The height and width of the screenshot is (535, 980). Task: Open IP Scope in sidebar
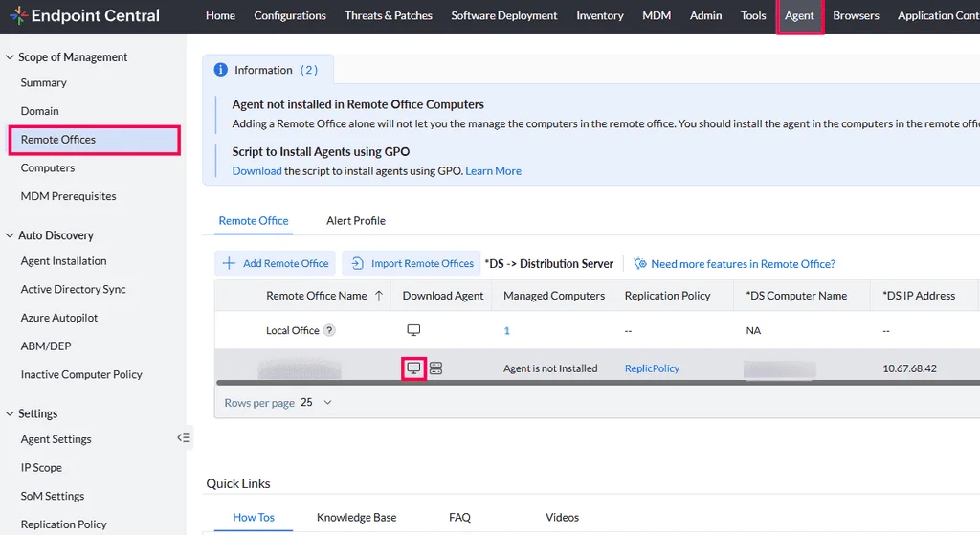[x=41, y=467]
